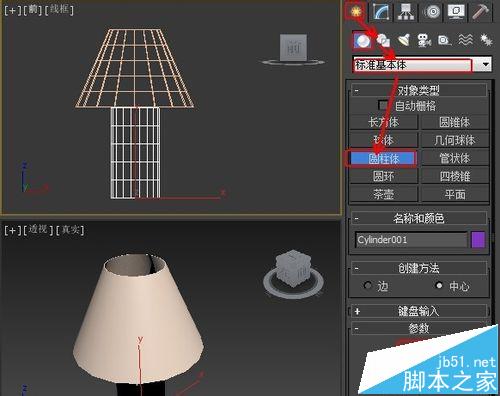Click the 长方体 box button
Screen dimensions: 500x396
pos(384,122)
